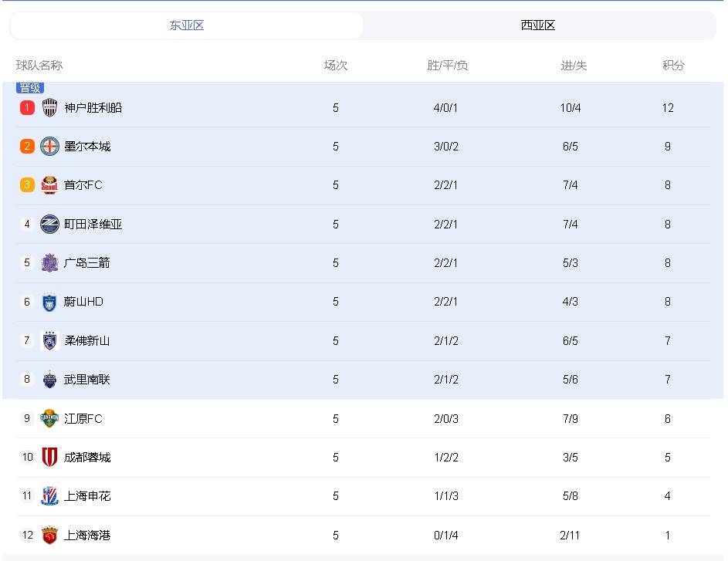Viewport: 728px width, 561px height.
Task: Click the 蔚山HD team crest
Action: [x=50, y=302]
